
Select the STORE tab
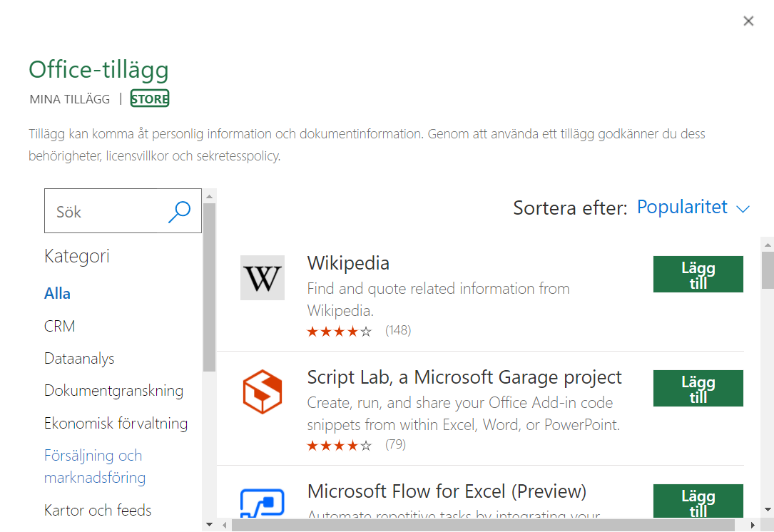[x=150, y=98]
